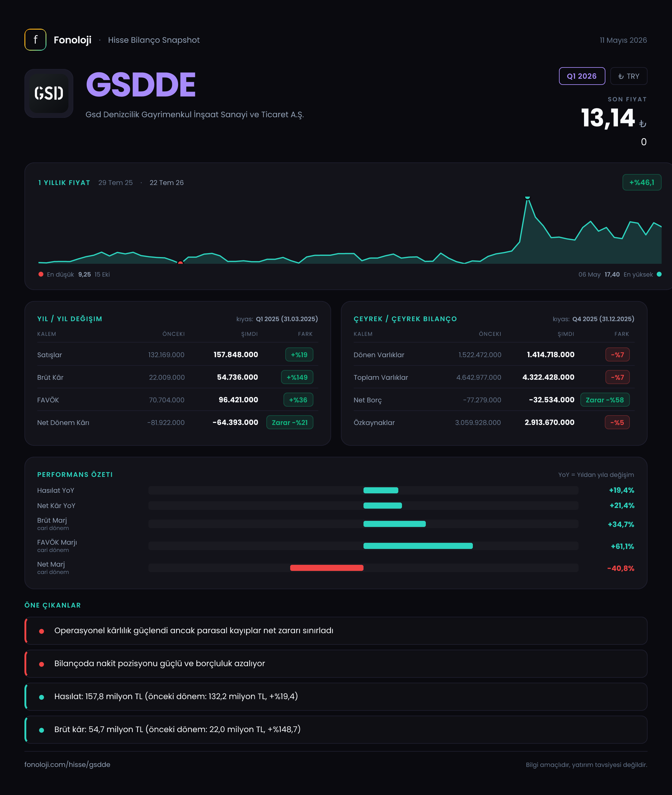Click the 96.421.000 FAVÖK value
Viewport: 672px width, 795px height.
238,400
